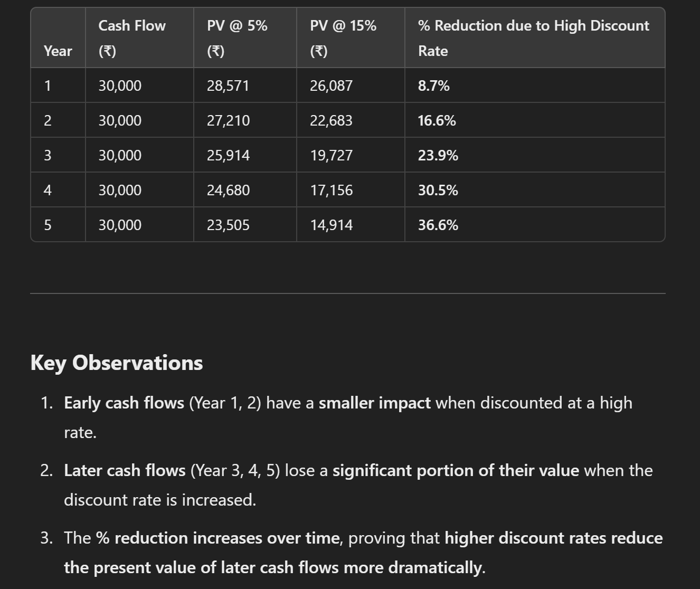
Task: Click the Cash Flow (₹) column header
Action: 131,38
